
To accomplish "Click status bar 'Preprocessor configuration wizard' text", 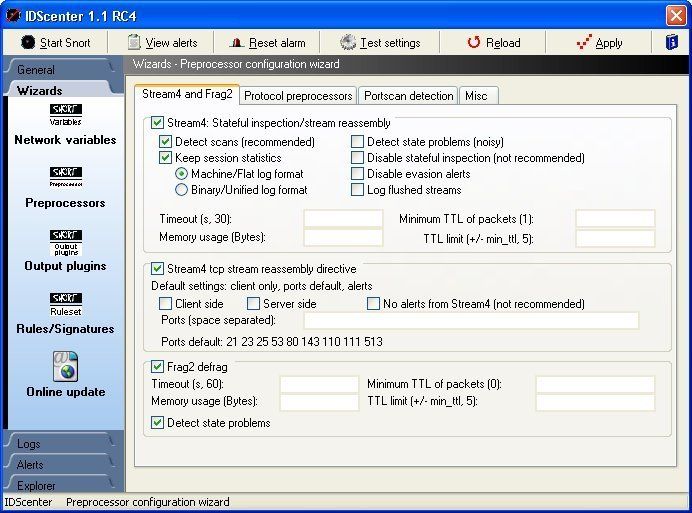I will 148,502.
